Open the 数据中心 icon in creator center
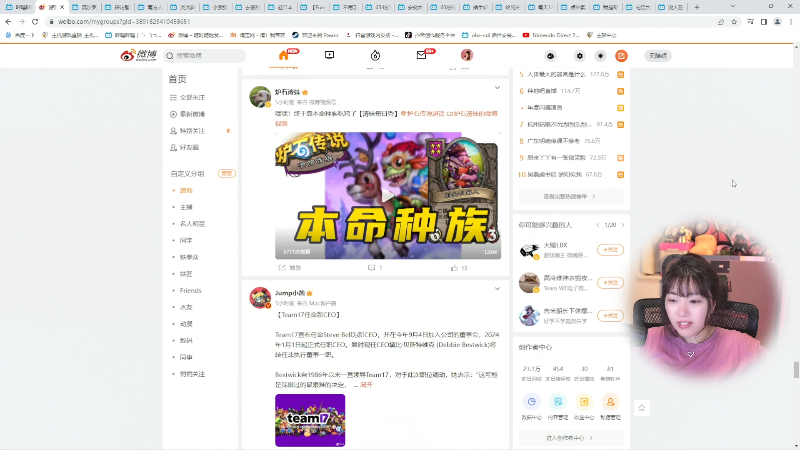800x450 pixels. tap(532, 402)
